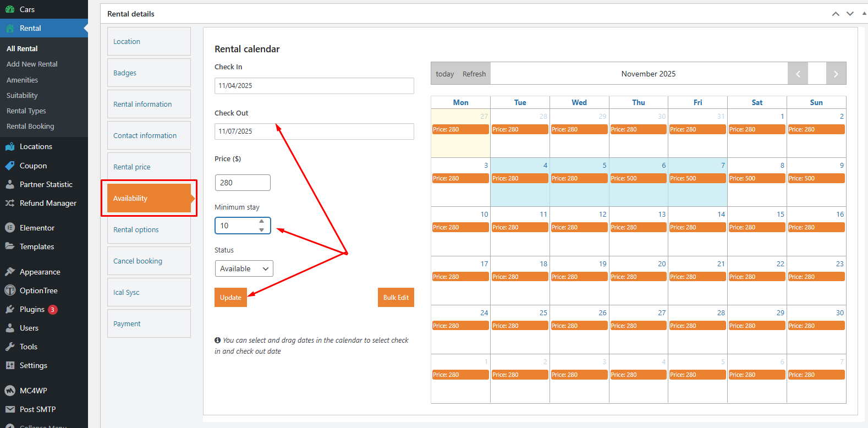Increase the Minimum stay value

tap(262, 222)
